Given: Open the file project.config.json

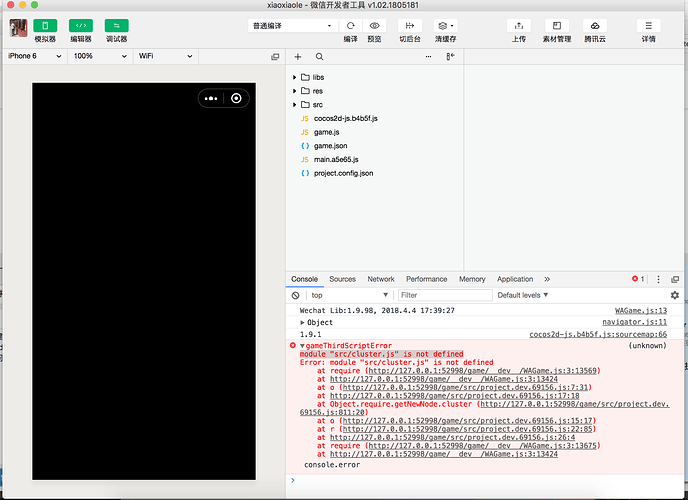Looking at the screenshot, I should (x=343, y=173).
